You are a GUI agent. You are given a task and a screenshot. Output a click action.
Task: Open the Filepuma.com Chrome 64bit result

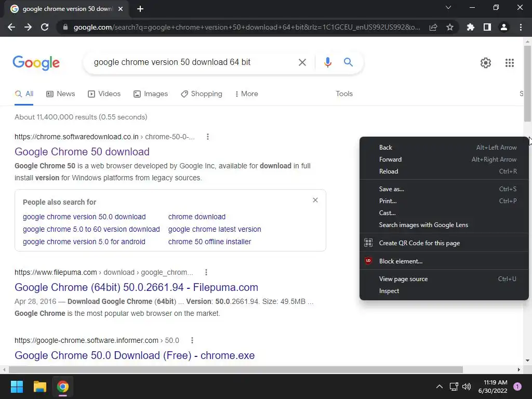tap(137, 287)
